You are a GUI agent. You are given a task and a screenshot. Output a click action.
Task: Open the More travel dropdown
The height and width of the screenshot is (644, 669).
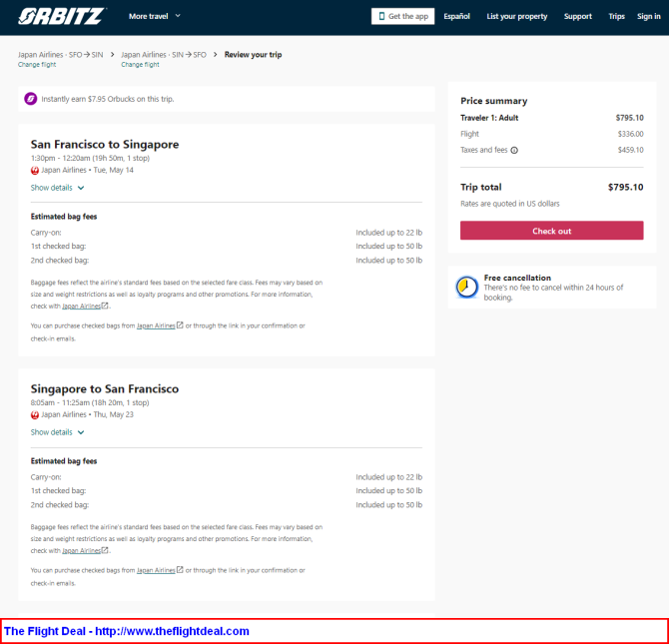pos(155,16)
